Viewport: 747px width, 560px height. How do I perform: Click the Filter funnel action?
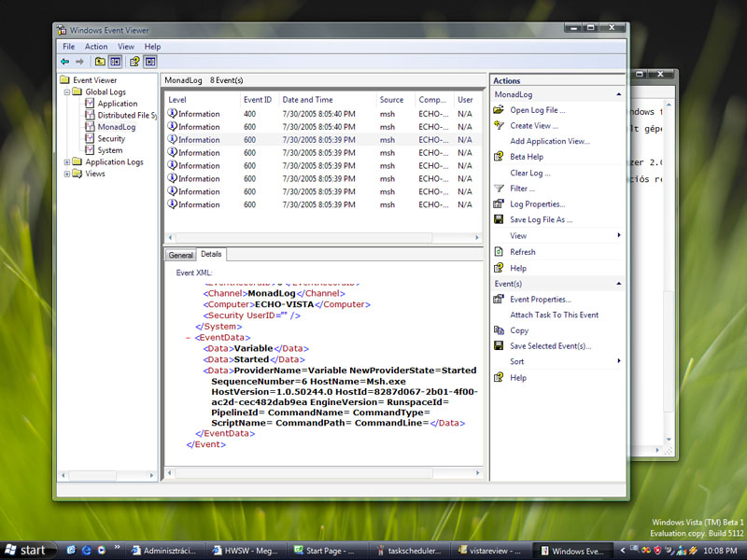(x=522, y=189)
